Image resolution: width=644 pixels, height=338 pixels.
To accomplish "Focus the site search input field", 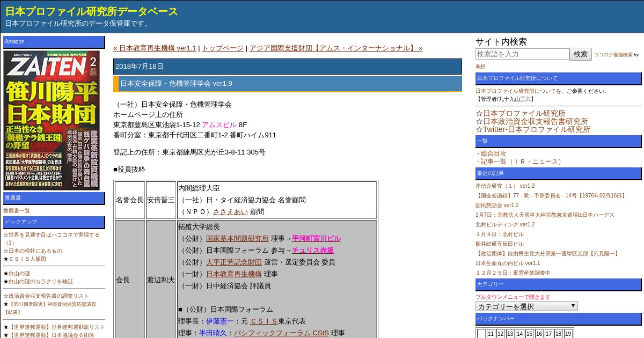I will click(x=522, y=54).
